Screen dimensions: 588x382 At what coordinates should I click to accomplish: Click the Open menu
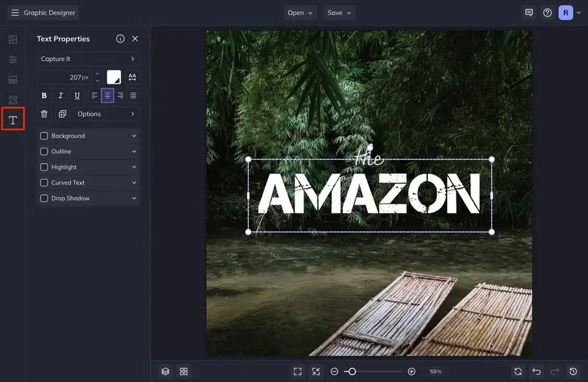pos(300,13)
